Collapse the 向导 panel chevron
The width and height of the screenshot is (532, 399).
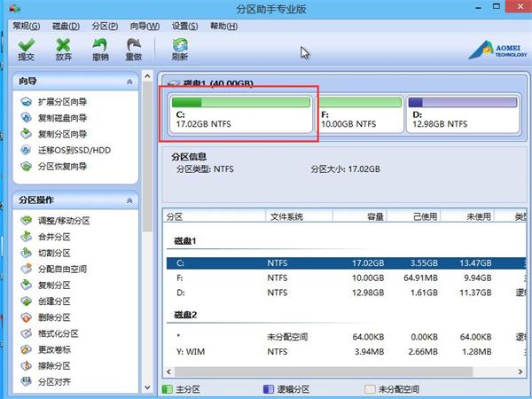[129, 82]
